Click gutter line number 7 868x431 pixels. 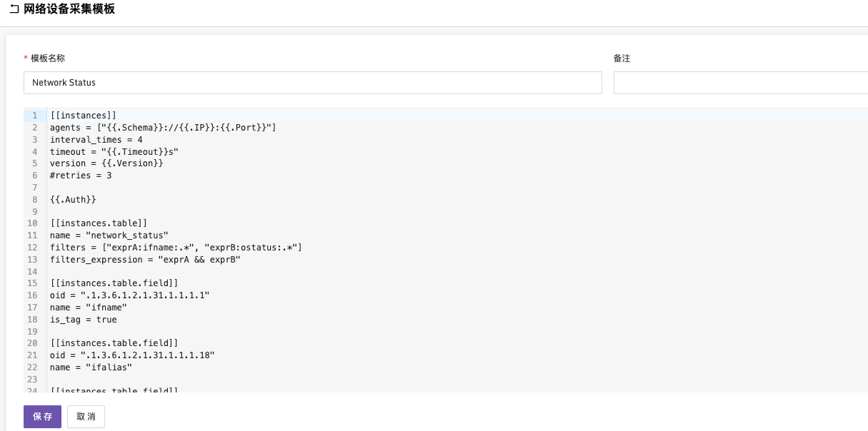[x=34, y=188]
